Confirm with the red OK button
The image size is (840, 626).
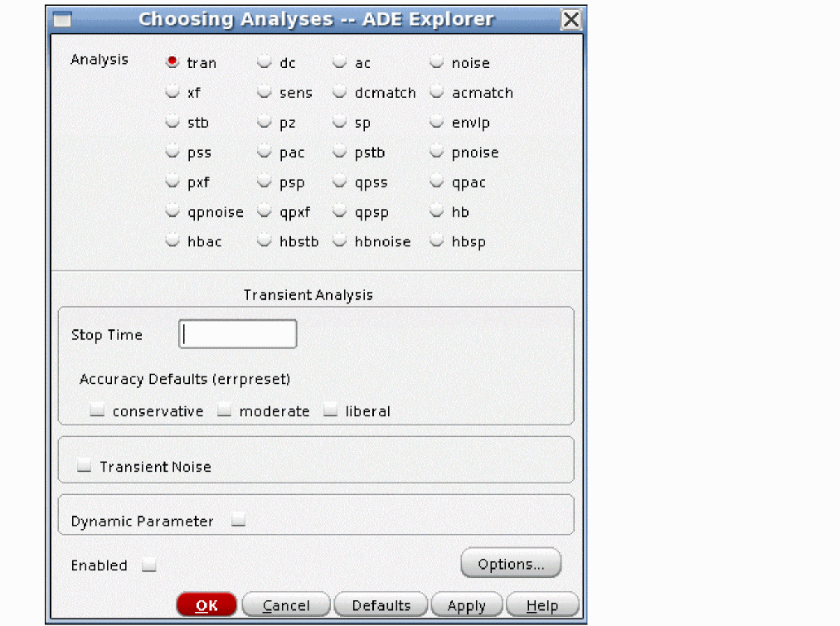pos(206,605)
